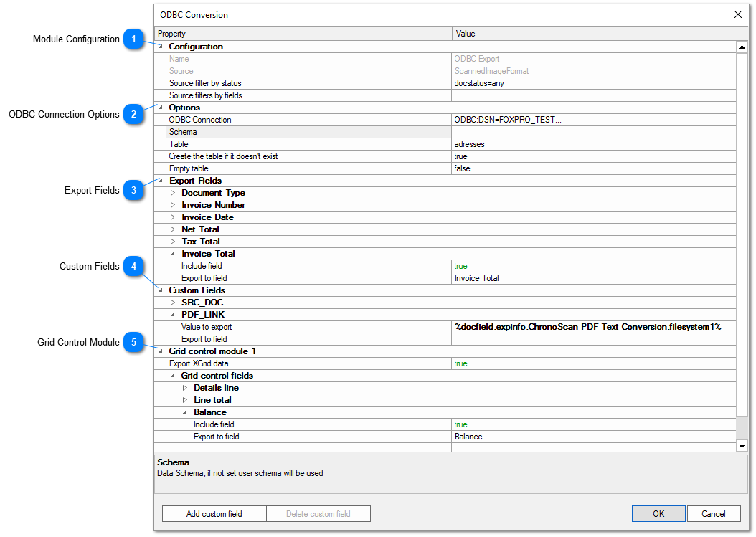The height and width of the screenshot is (537, 756).
Task: Click the Custom Fields callout badge
Action: click(x=134, y=266)
